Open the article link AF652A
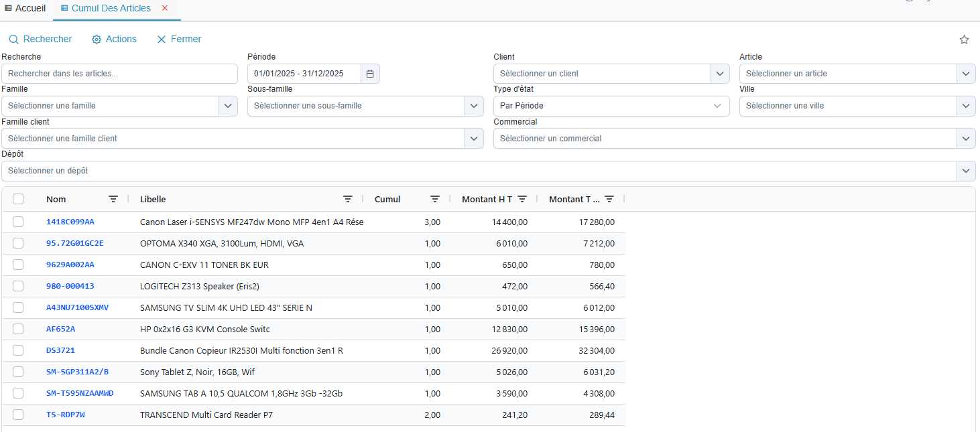 60,329
